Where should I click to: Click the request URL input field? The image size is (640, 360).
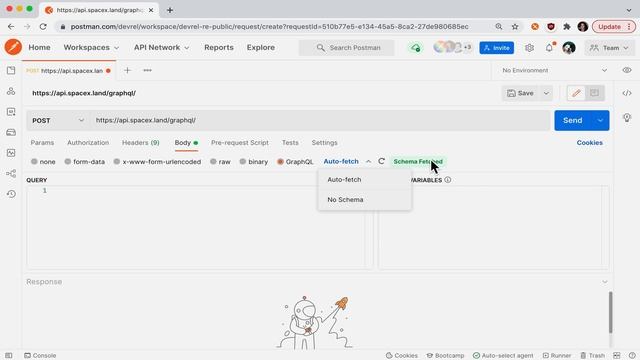click(x=320, y=120)
